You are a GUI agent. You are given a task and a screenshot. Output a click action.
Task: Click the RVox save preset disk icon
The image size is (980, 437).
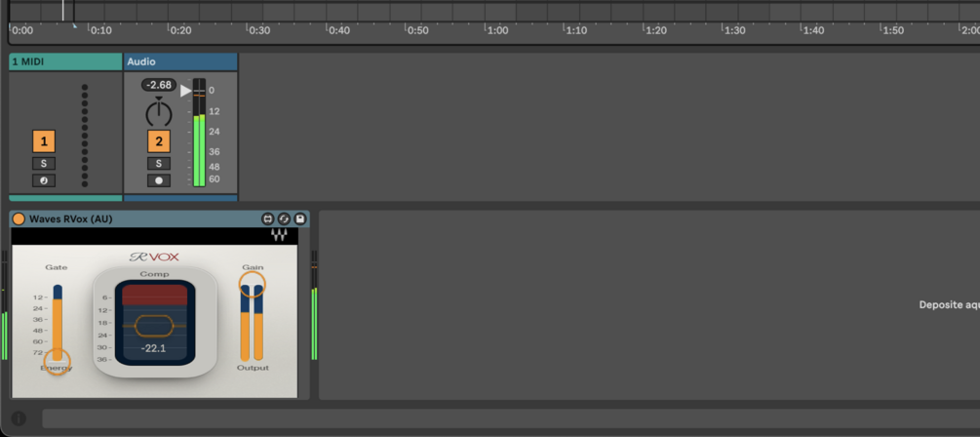[x=300, y=218]
